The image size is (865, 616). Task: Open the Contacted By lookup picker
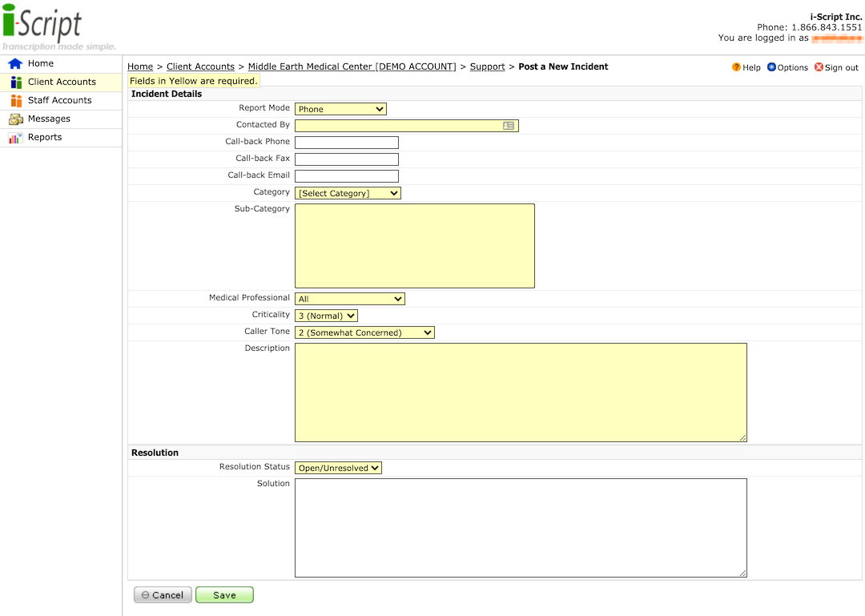pos(510,125)
